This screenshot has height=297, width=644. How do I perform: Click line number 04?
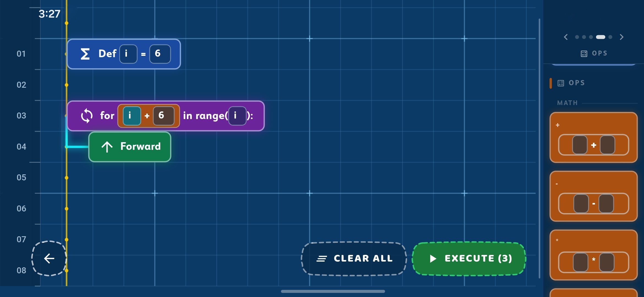[x=21, y=147]
